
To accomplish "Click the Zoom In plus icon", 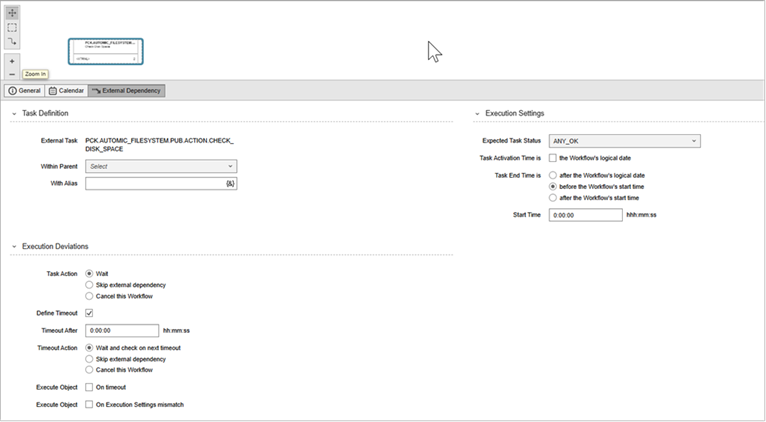I will point(12,61).
